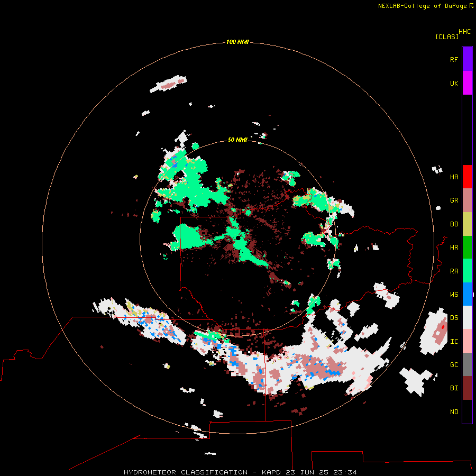The width and height of the screenshot is (476, 476).
Task: Select the BD big drops legend color
Action: pos(467,224)
